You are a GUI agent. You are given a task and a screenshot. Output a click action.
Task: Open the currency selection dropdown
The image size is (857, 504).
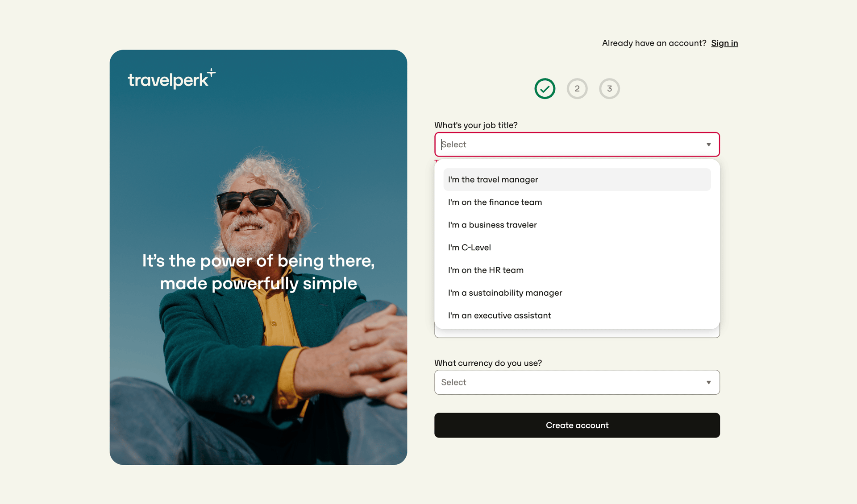(577, 382)
